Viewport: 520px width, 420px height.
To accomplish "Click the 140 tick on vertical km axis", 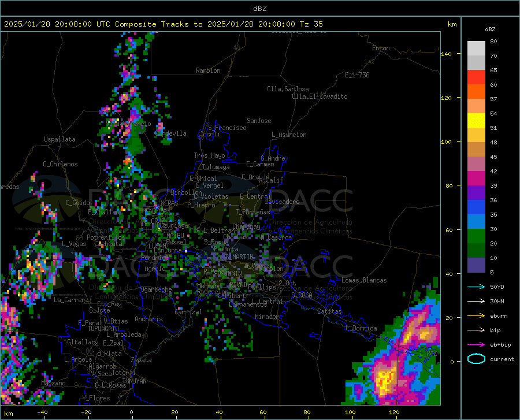I will [446, 54].
